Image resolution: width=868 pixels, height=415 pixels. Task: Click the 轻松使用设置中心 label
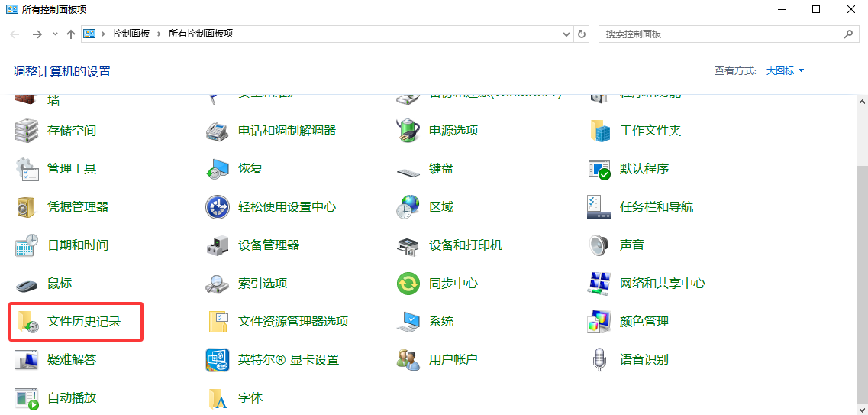tap(287, 207)
